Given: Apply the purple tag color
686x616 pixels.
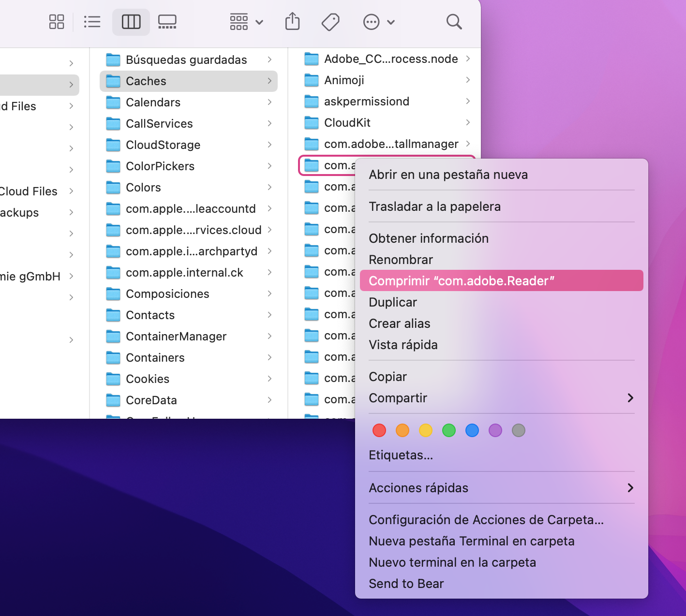Looking at the screenshot, I should point(495,430).
